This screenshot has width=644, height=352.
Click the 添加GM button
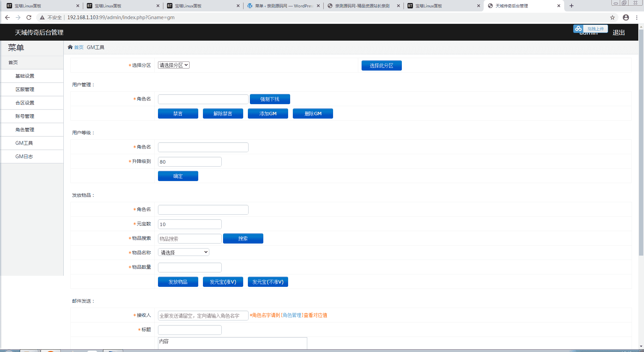click(268, 114)
